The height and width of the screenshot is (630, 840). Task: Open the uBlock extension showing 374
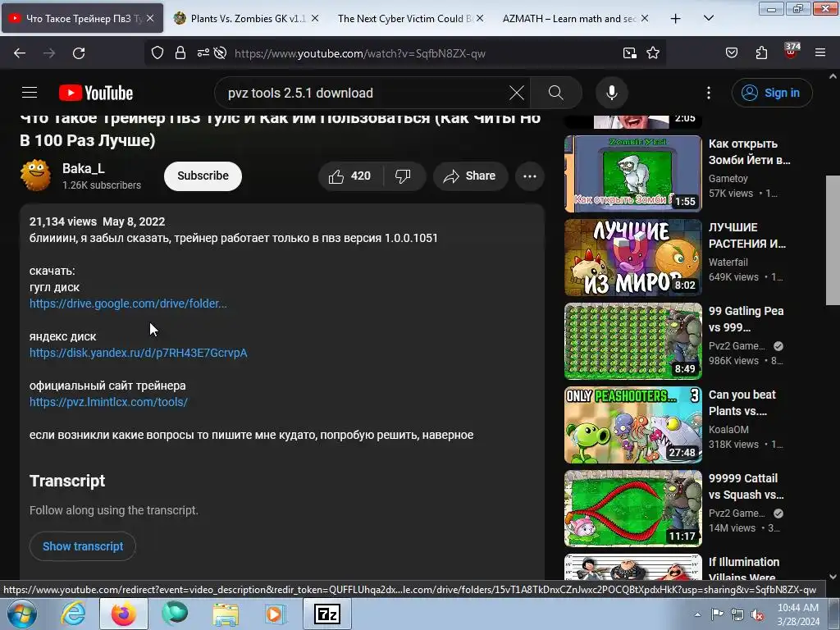(x=792, y=51)
